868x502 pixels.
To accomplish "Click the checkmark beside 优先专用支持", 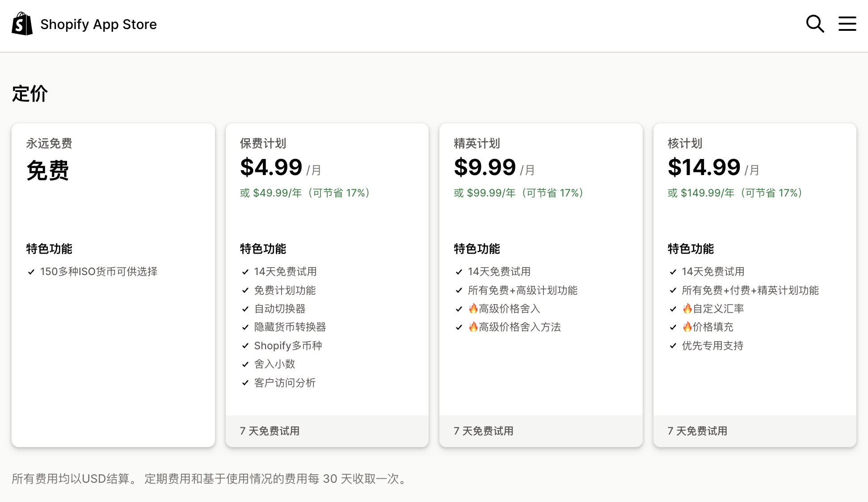I will [x=673, y=345].
